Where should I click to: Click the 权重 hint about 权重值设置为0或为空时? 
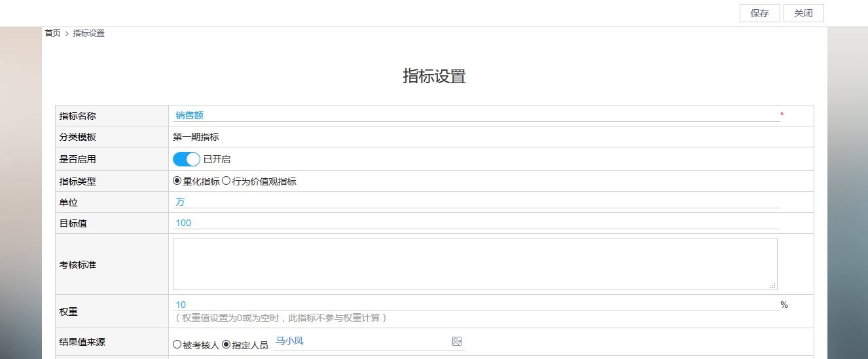pyautogui.click(x=281, y=318)
